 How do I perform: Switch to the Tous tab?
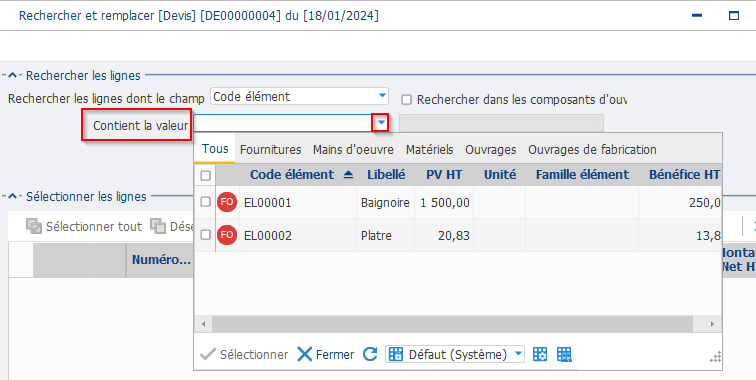215,149
